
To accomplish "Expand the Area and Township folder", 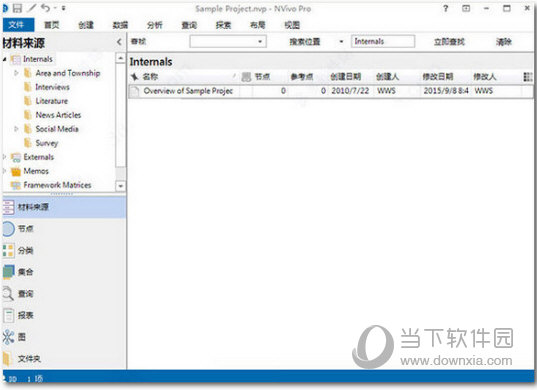I will pyautogui.click(x=16, y=73).
